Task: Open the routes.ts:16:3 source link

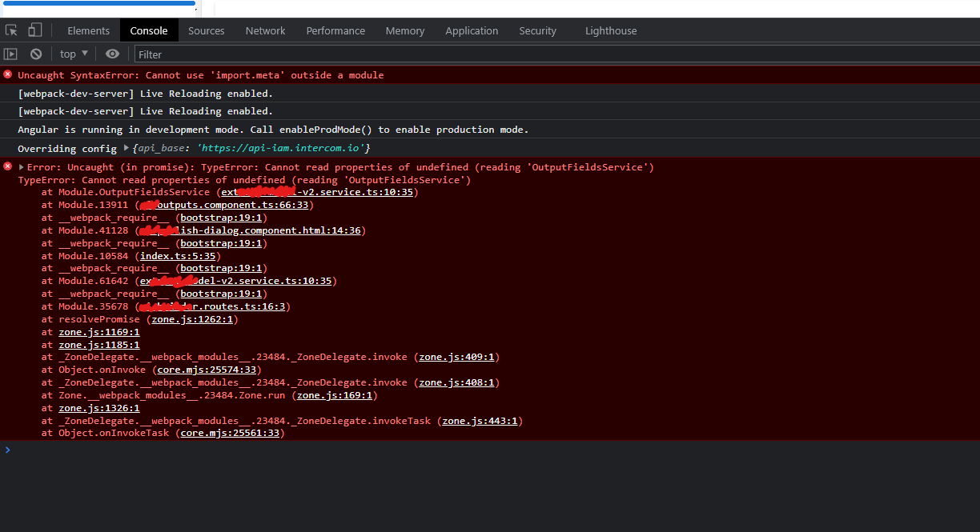Action: point(212,306)
